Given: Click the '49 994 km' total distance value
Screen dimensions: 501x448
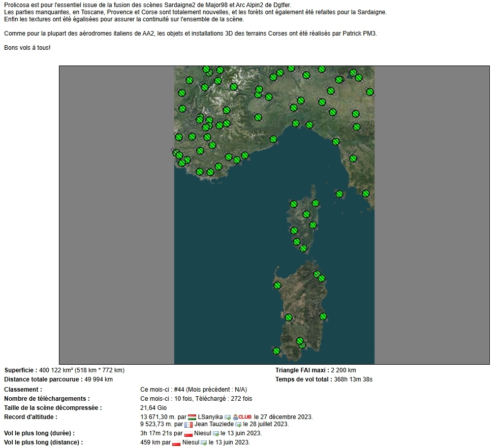Looking at the screenshot, I should click(x=99, y=379).
